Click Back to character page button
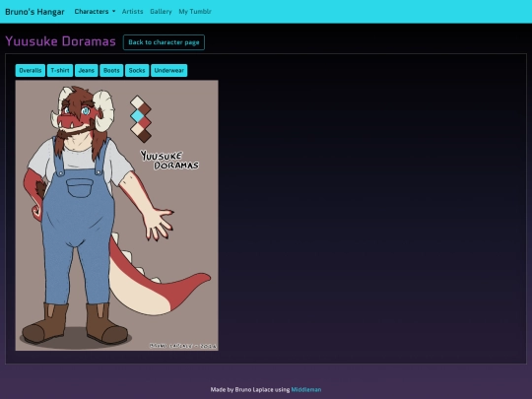This screenshot has height=399, width=532. [x=164, y=42]
